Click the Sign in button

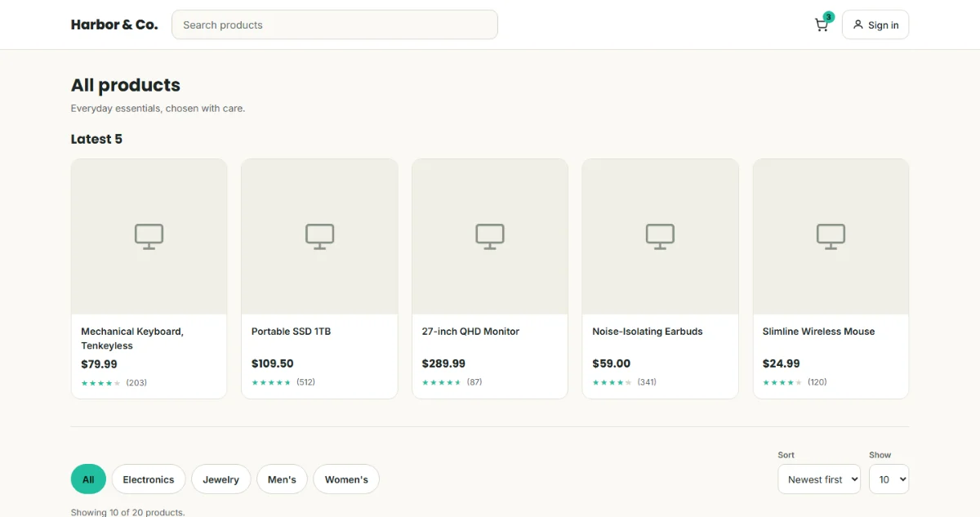point(875,25)
